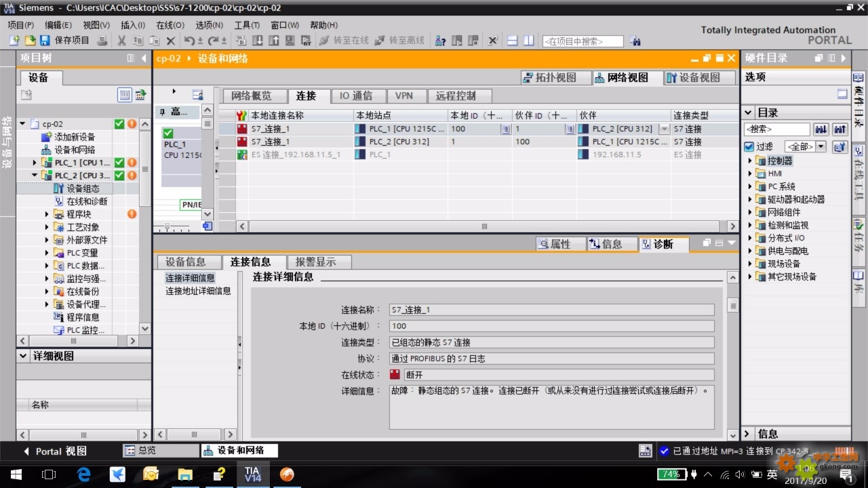Click the project search field
The height and width of the screenshot is (488, 868).
point(583,41)
